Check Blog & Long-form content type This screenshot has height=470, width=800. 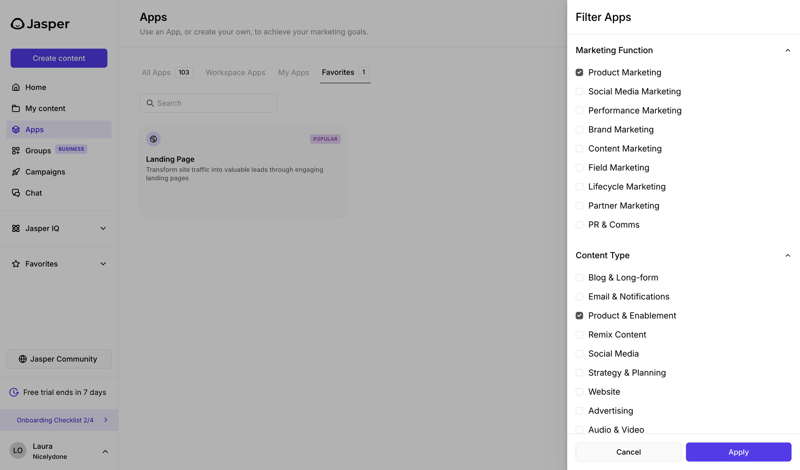pos(579,278)
